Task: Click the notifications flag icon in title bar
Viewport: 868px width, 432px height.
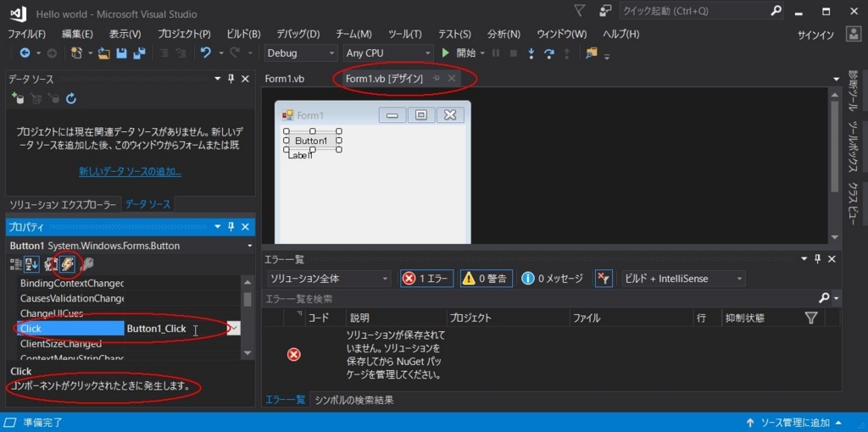Action: coord(580,10)
